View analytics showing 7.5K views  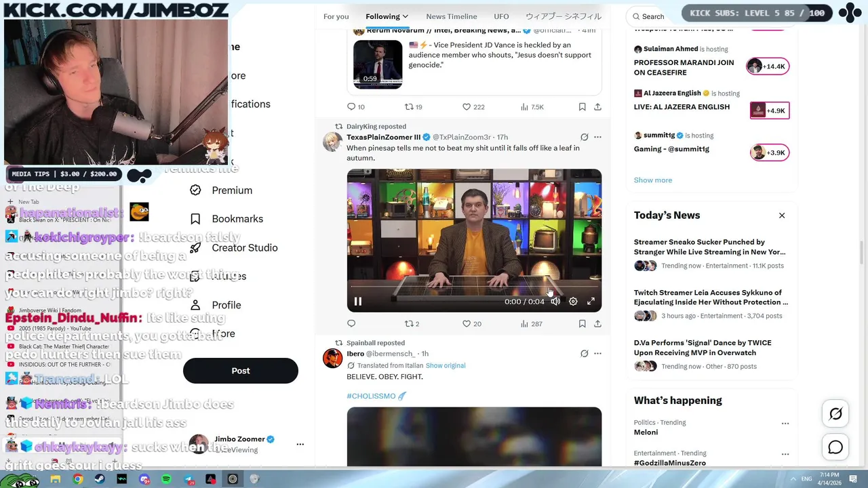tap(532, 107)
